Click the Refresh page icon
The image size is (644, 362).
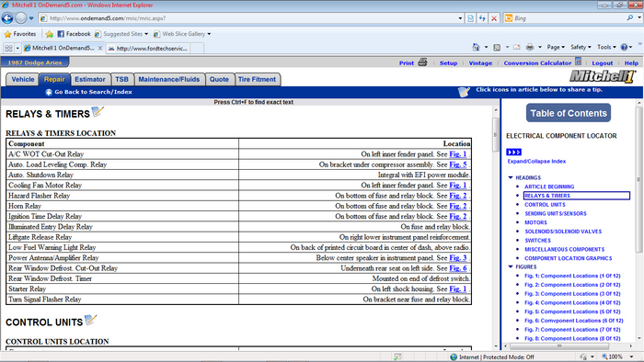click(x=482, y=18)
